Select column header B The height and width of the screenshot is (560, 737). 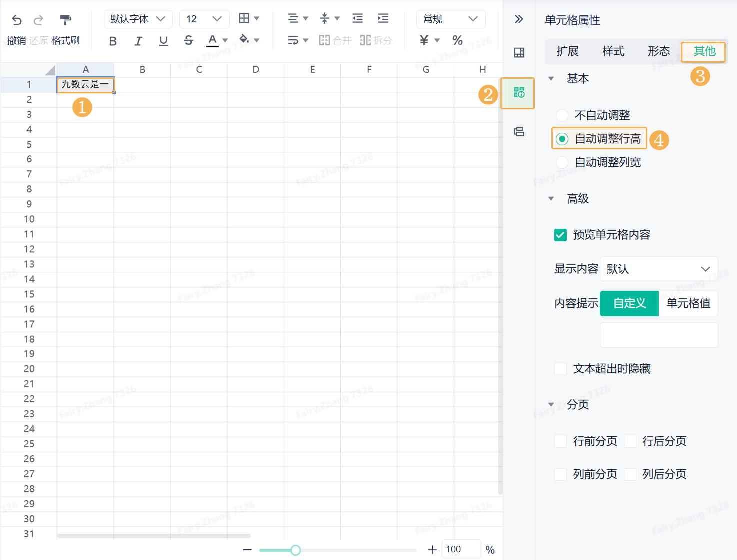[142, 70]
